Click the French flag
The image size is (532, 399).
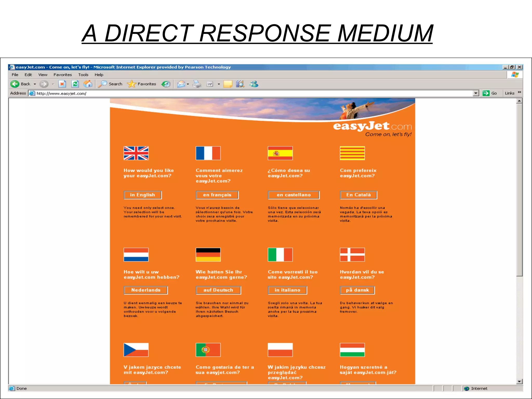(x=208, y=153)
